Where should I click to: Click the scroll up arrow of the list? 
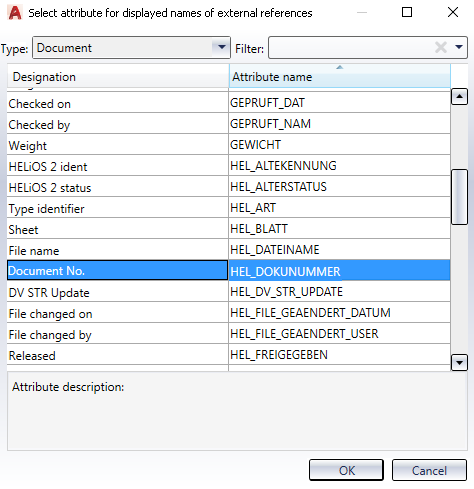[x=459, y=97]
